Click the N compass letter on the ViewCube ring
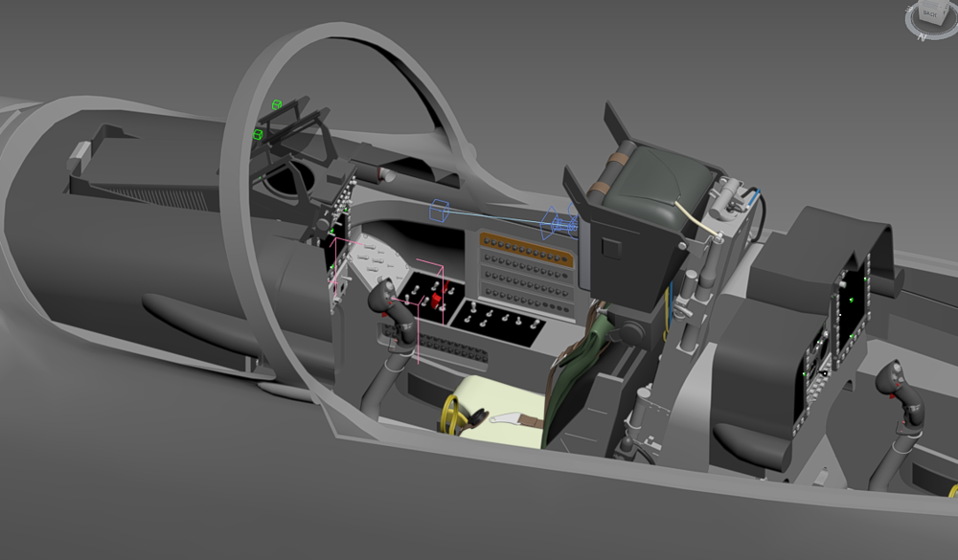 pos(922,37)
